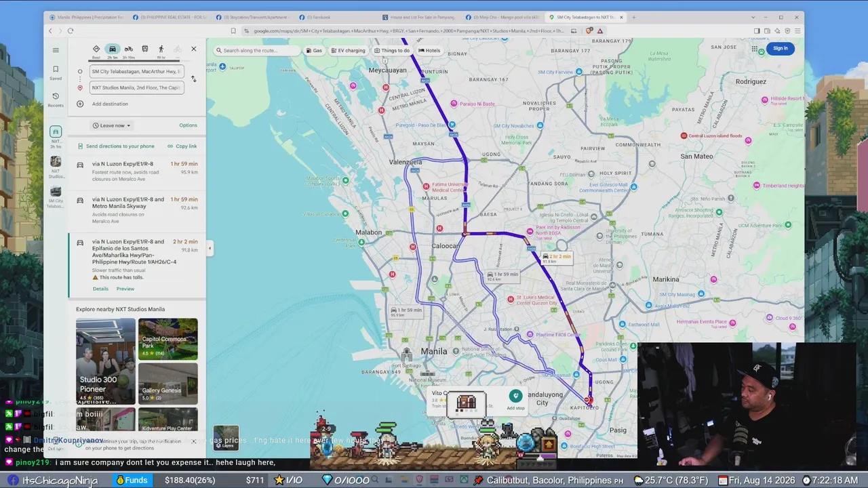
Task: Edit destination NXT Studios Manila field
Action: click(x=136, y=87)
